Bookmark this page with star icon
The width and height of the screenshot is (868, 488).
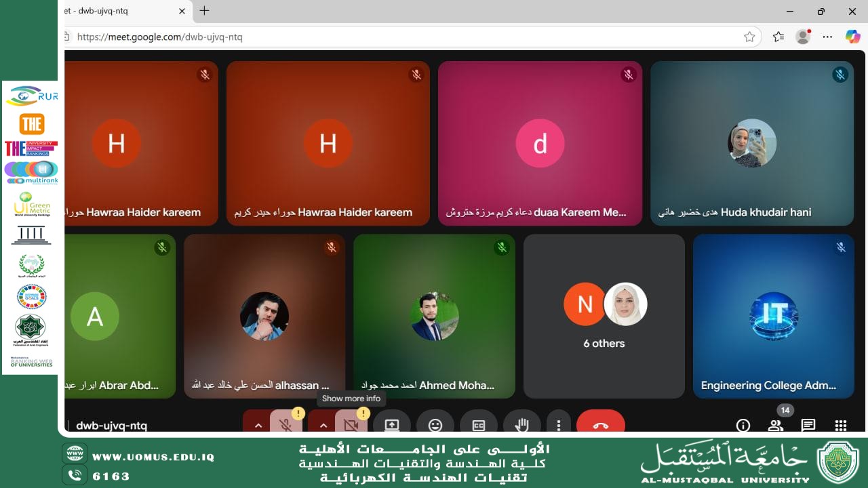(x=749, y=37)
